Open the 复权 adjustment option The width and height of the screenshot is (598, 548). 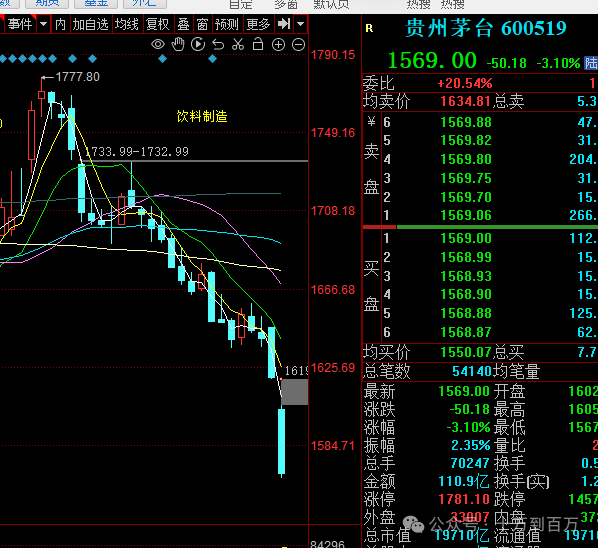pos(158,24)
